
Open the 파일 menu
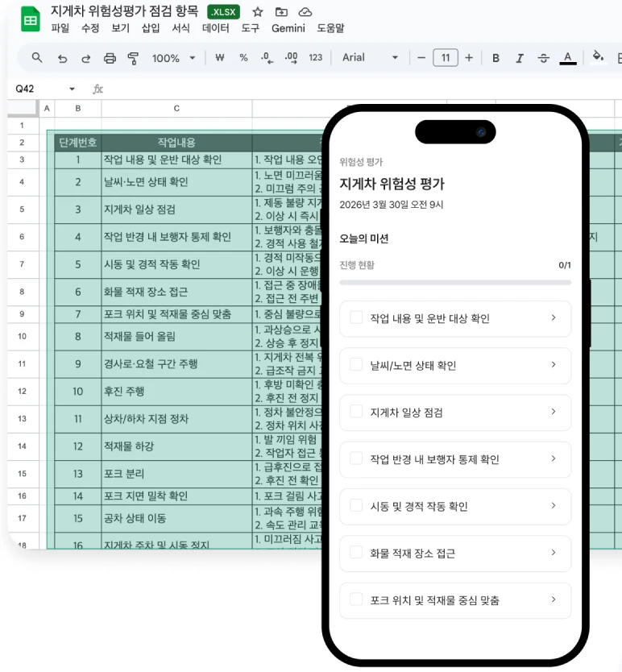(x=60, y=28)
